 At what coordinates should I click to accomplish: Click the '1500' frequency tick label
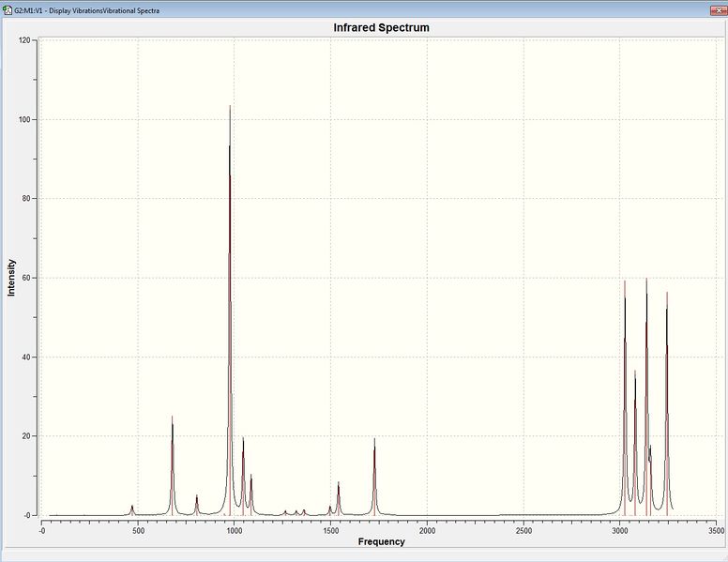pyautogui.click(x=330, y=530)
